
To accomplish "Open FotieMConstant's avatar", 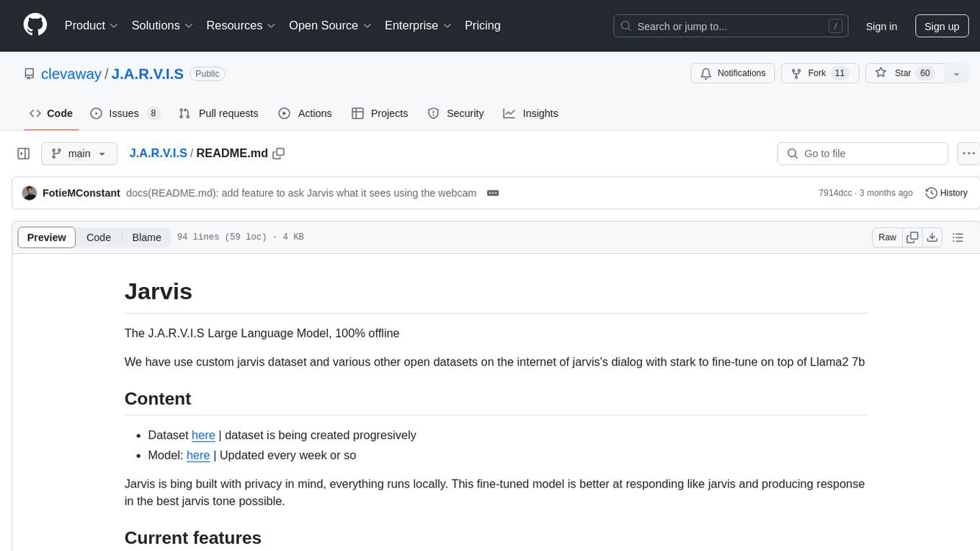I will click(x=30, y=193).
